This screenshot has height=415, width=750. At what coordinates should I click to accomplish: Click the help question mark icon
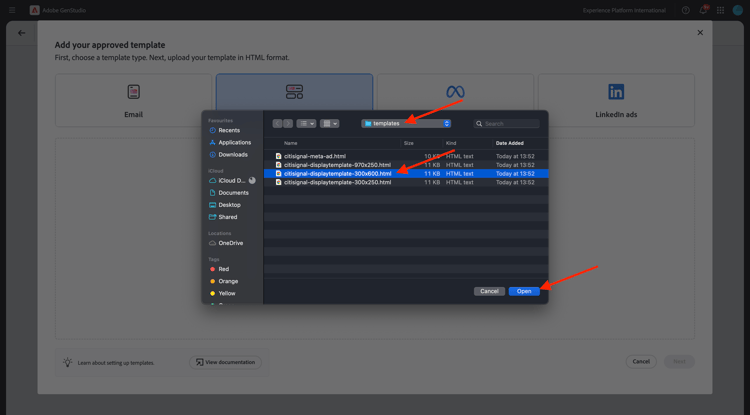(x=685, y=10)
